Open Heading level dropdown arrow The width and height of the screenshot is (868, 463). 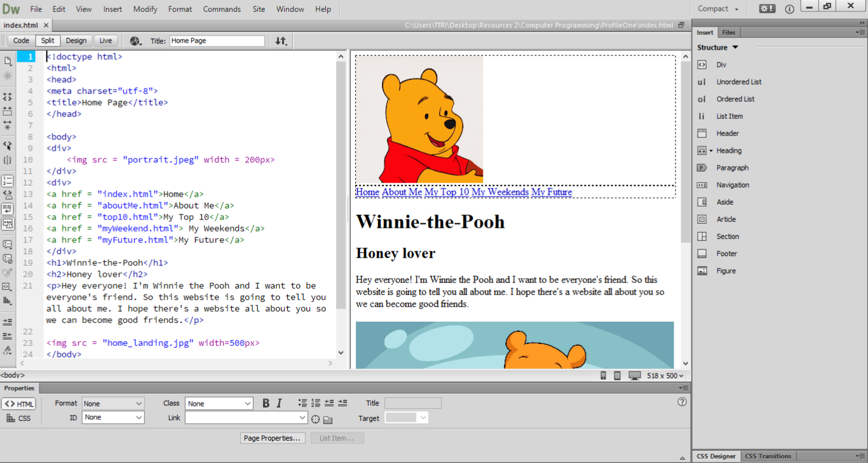(x=711, y=151)
